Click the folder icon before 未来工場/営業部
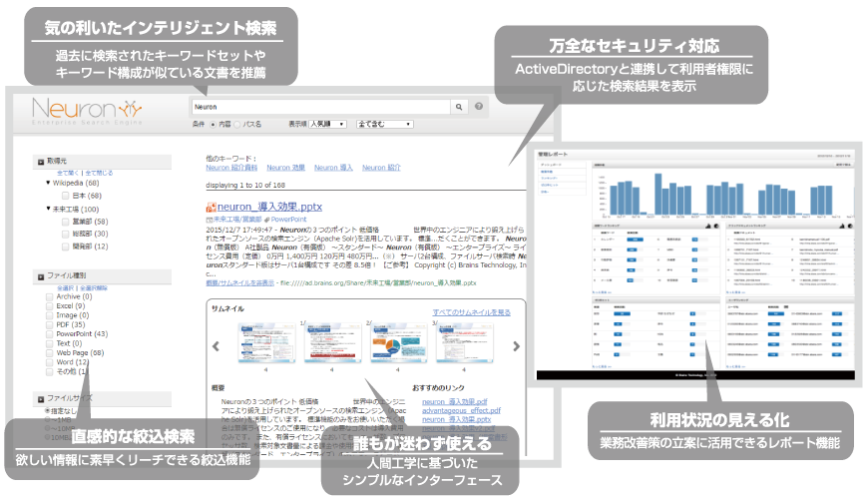The image size is (868, 499). coord(210,220)
